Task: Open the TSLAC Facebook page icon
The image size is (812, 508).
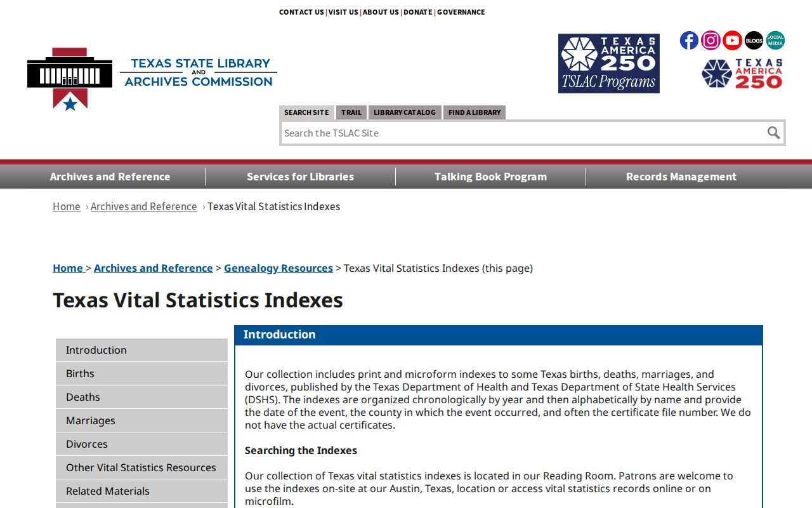Action: (689, 41)
